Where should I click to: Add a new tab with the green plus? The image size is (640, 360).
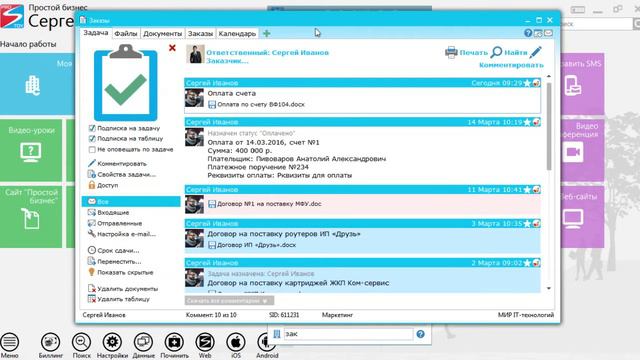267,33
